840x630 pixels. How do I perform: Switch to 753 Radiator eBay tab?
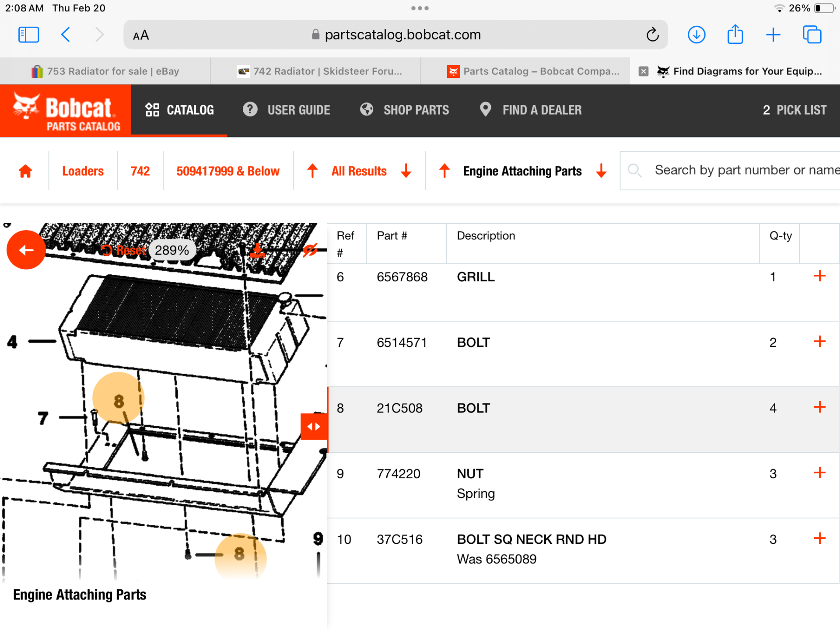pyautogui.click(x=105, y=71)
